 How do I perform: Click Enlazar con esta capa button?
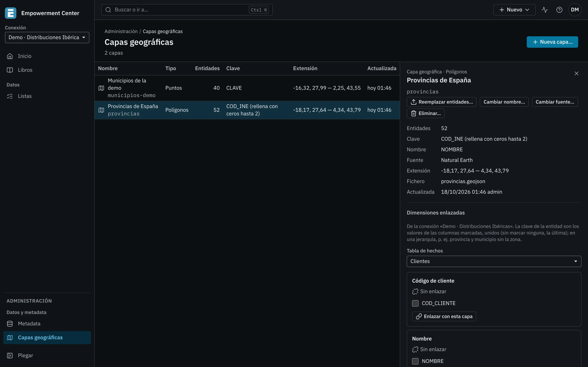(444, 316)
